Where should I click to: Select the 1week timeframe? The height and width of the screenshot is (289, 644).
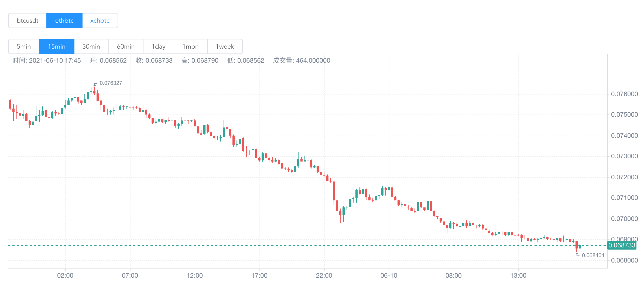point(225,46)
